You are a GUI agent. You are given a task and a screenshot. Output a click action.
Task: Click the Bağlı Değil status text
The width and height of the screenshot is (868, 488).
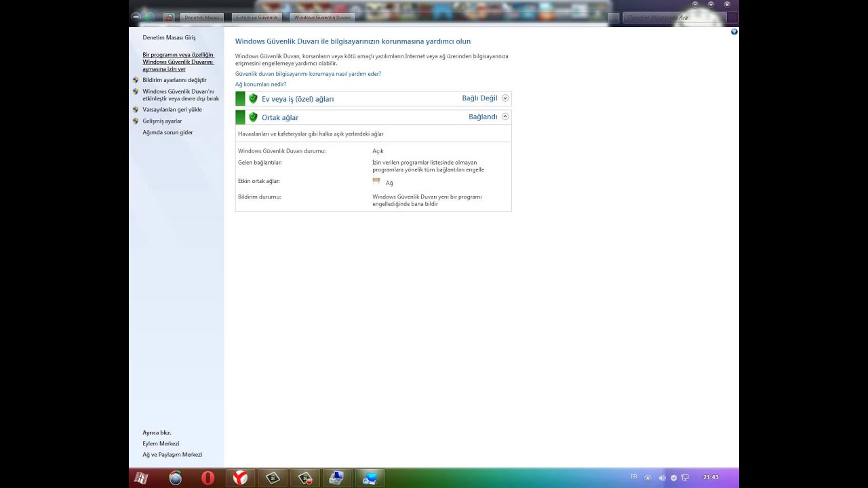(479, 98)
